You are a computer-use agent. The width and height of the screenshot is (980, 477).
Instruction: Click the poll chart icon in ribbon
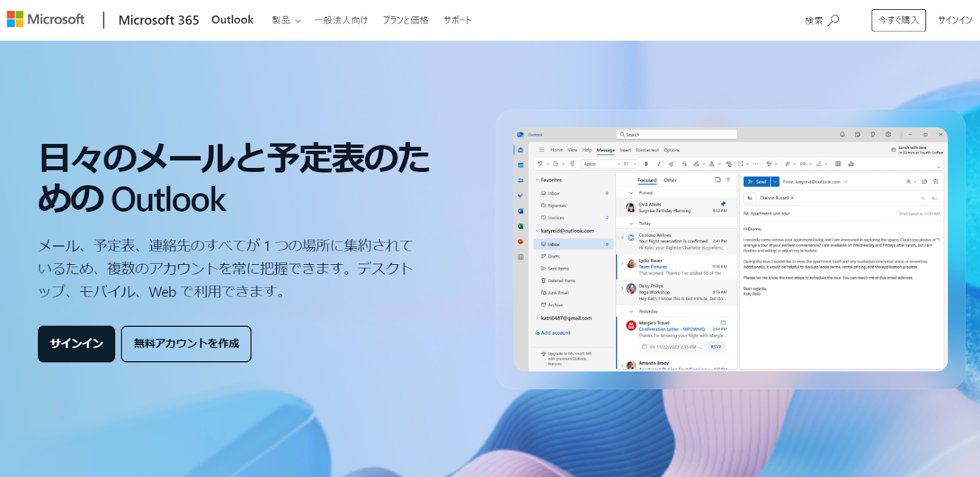[x=851, y=164]
